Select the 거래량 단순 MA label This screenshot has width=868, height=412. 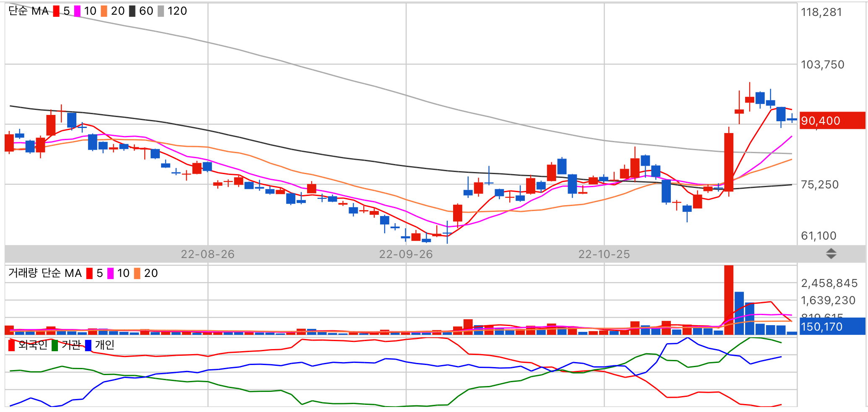pyautogui.click(x=45, y=273)
